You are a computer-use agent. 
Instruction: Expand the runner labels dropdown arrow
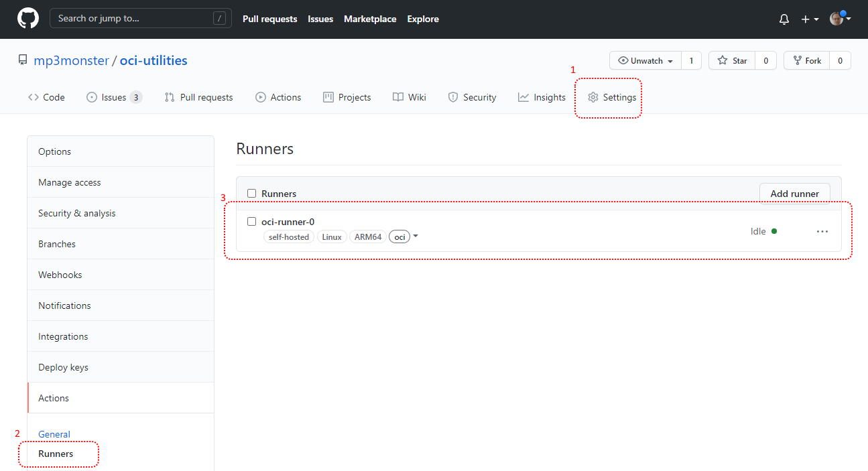point(416,236)
